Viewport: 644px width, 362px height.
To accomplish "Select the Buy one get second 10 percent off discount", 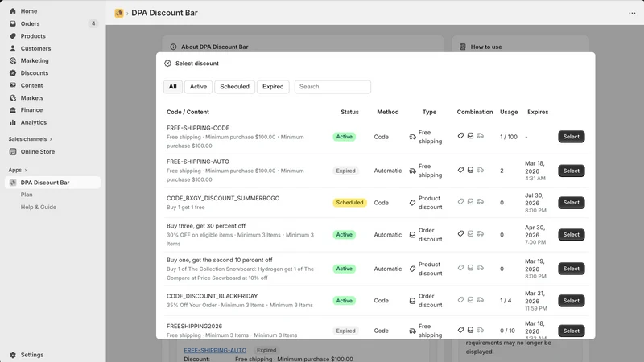I will (x=571, y=269).
